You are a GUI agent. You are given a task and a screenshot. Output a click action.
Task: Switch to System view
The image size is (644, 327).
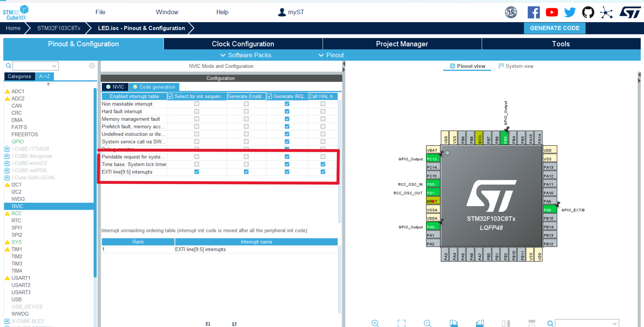tap(516, 66)
